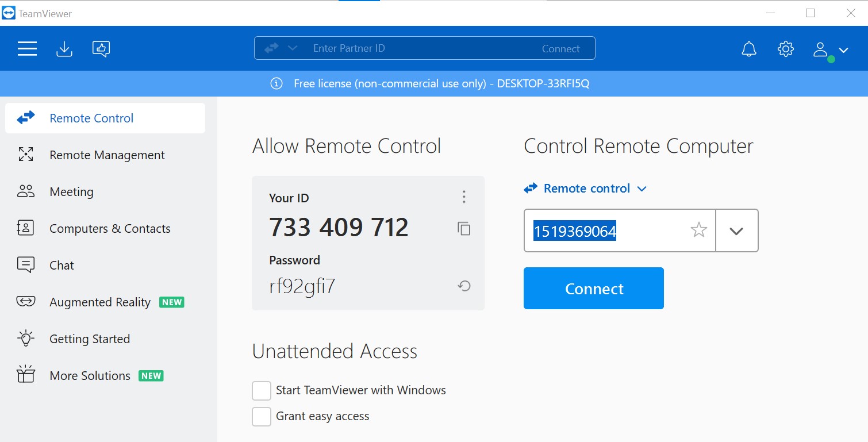Favorite the partner ID with star icon
Screen dimensions: 868x442
[698, 230]
